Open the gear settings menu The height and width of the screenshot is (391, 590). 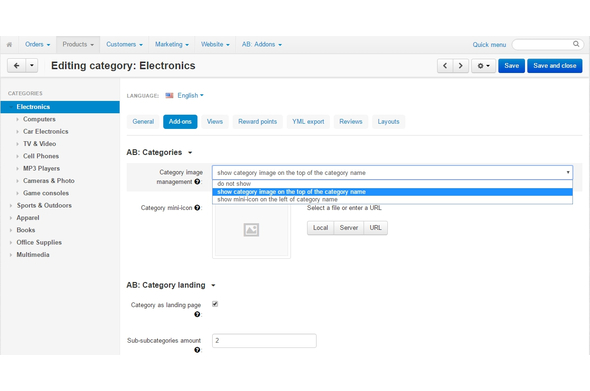484,65
